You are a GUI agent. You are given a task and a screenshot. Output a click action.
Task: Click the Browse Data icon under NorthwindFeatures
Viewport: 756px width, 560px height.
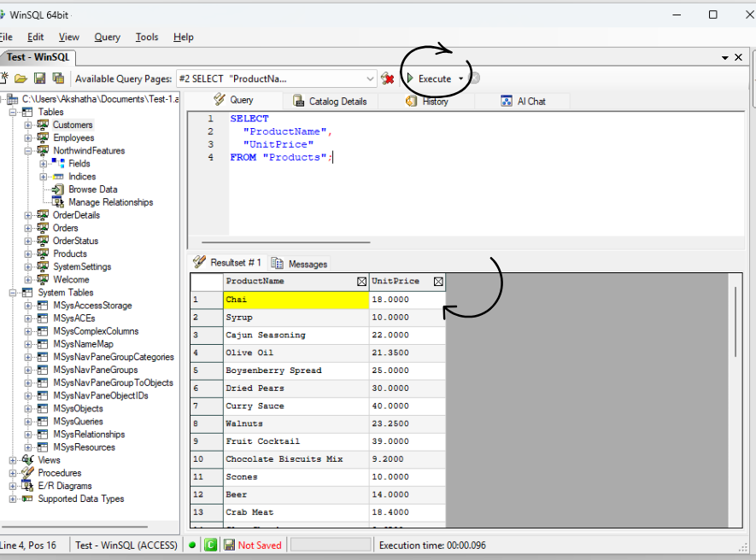click(x=58, y=190)
